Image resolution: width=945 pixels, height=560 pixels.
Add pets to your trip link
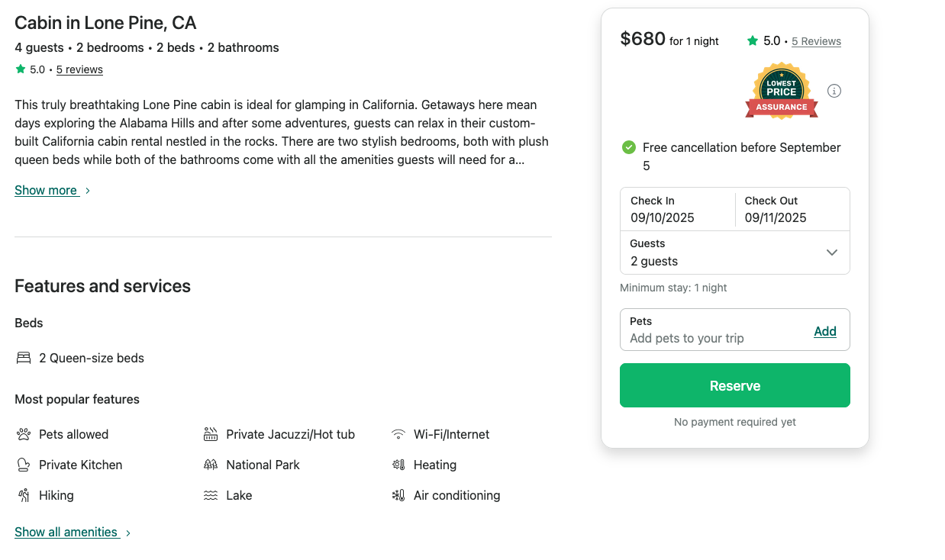coord(824,331)
